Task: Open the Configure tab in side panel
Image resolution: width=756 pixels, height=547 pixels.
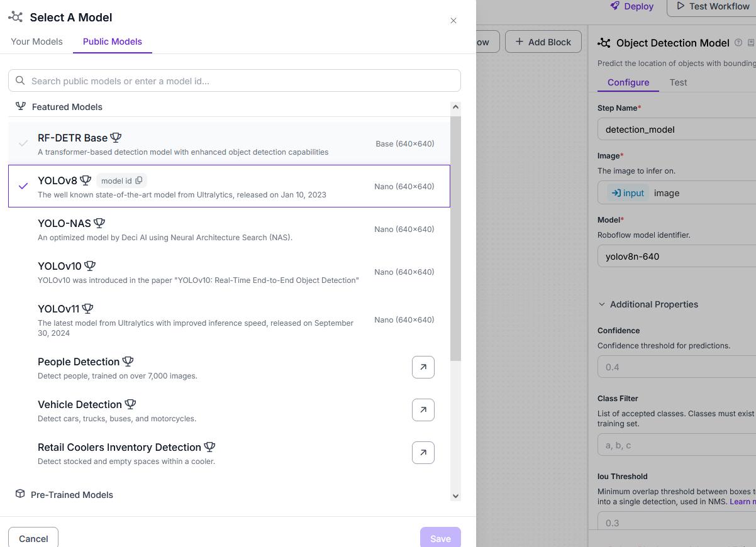Action: 628,82
